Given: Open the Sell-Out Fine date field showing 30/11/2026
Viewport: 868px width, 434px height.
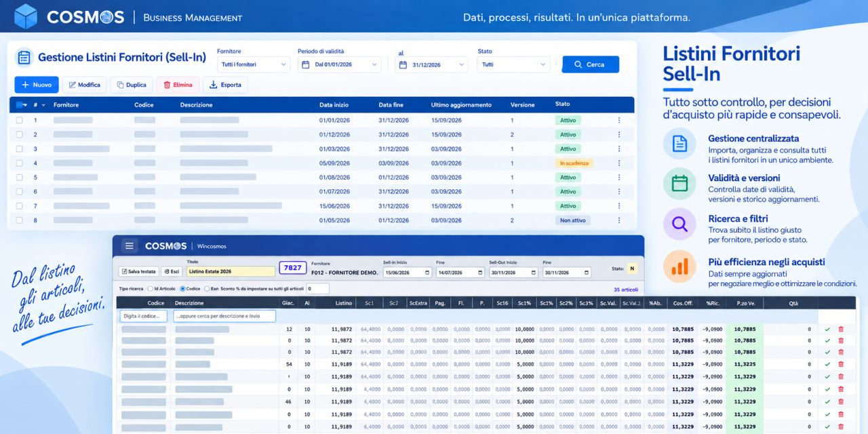Looking at the screenshot, I should (x=566, y=273).
